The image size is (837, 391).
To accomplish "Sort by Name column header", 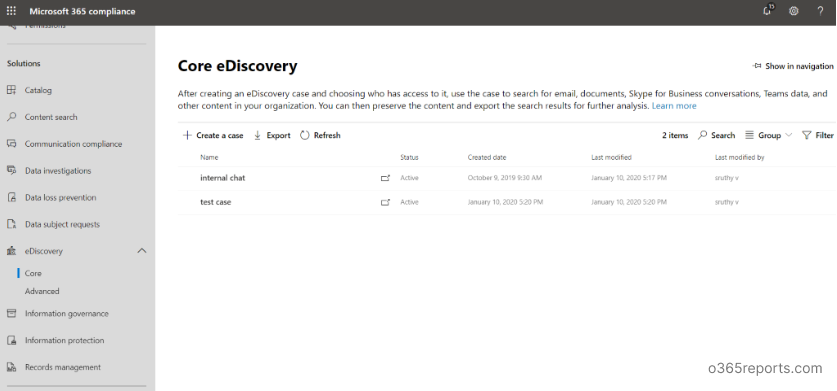I will tap(209, 158).
